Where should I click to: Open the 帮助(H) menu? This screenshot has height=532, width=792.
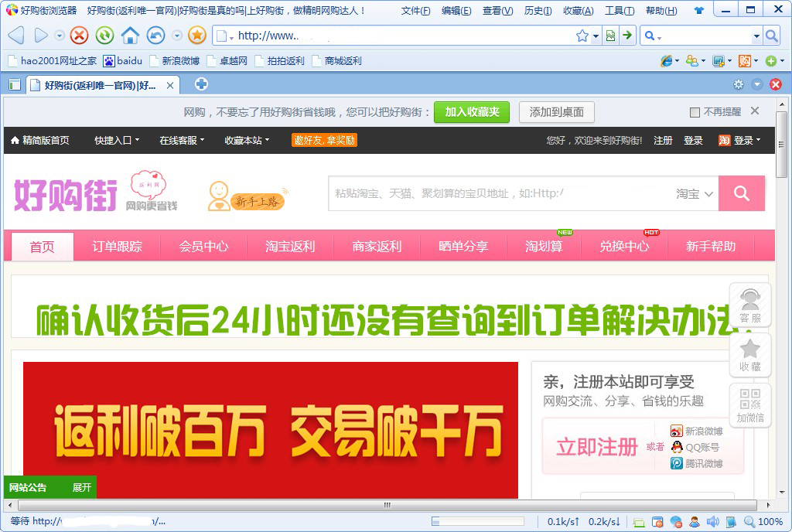coord(661,11)
